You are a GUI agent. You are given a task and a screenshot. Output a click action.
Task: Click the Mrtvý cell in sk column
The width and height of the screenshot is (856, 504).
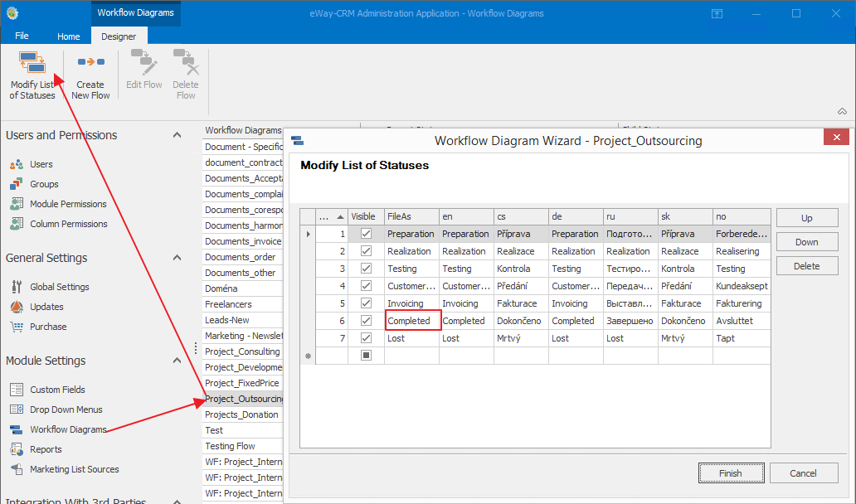pos(685,338)
